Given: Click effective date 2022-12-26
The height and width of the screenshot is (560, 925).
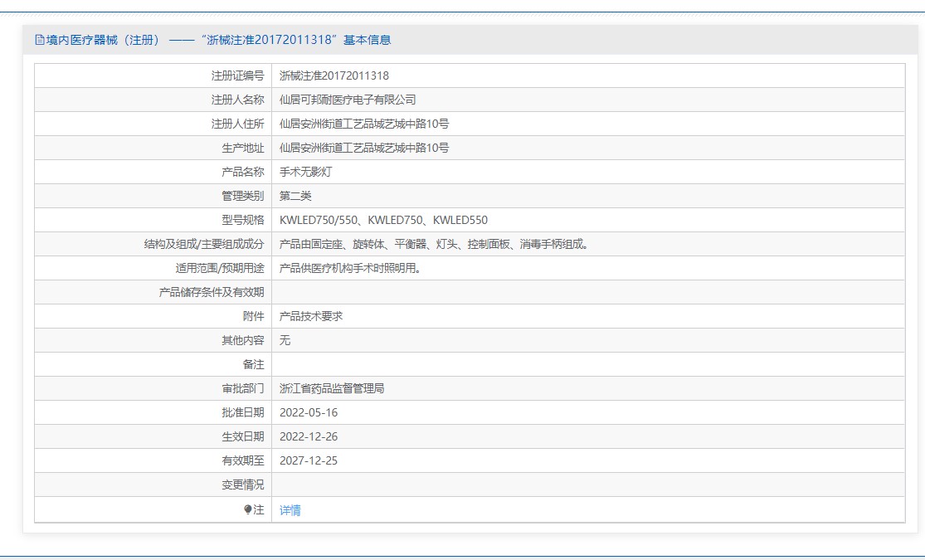Looking at the screenshot, I should pos(309,436).
